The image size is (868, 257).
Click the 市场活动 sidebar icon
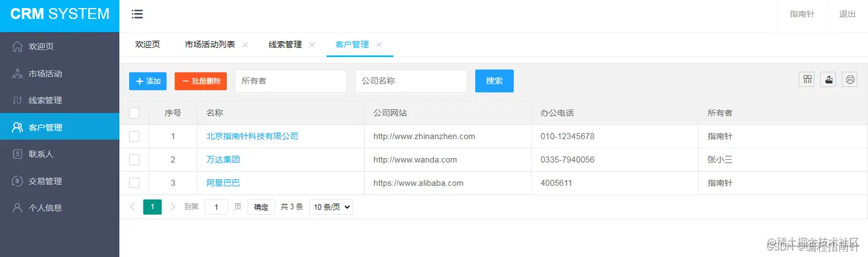[x=18, y=74]
